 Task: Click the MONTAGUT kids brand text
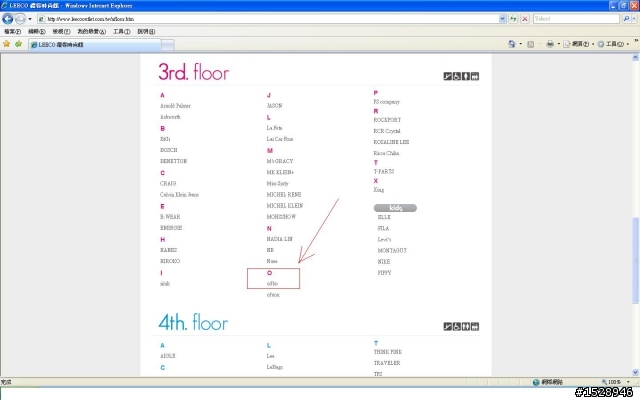(x=392, y=251)
